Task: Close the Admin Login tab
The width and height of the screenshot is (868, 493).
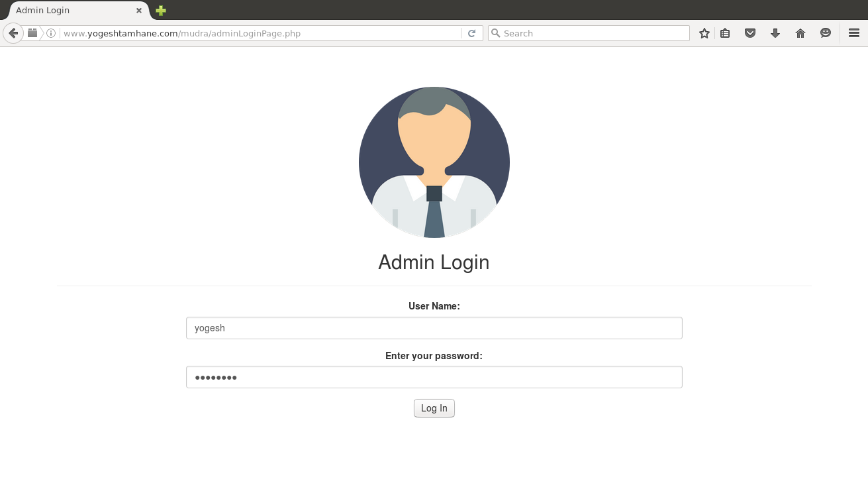Action: (x=139, y=11)
